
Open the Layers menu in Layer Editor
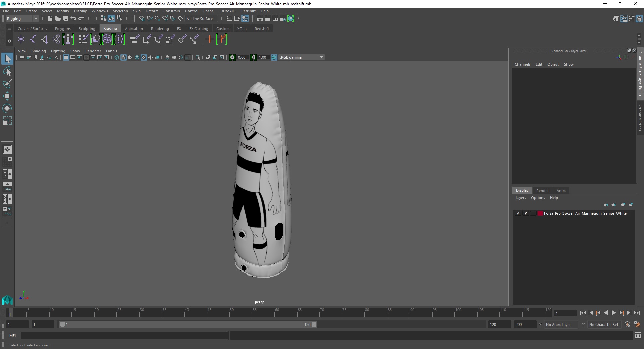point(521,198)
